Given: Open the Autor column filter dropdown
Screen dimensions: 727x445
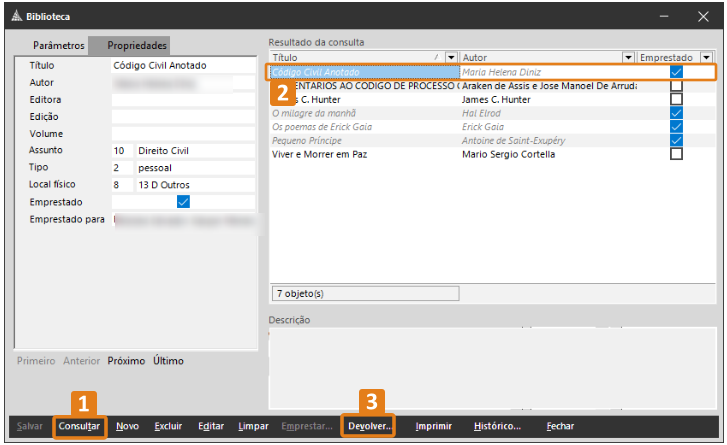Looking at the screenshot, I should (628, 58).
